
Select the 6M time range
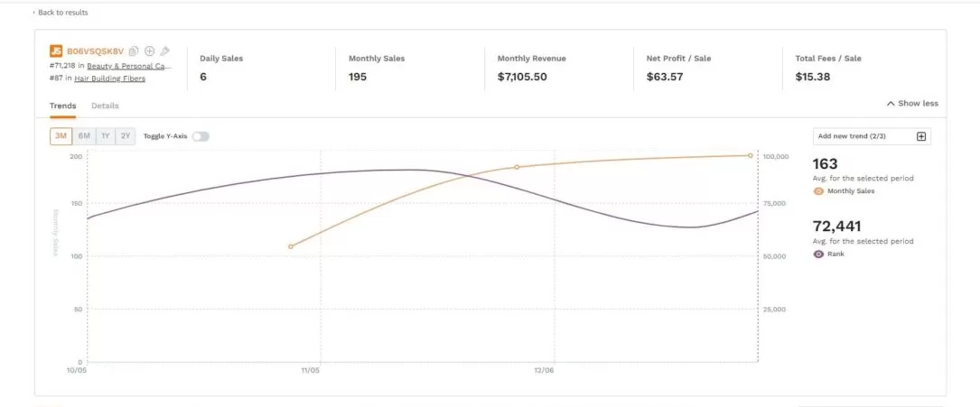(84, 136)
